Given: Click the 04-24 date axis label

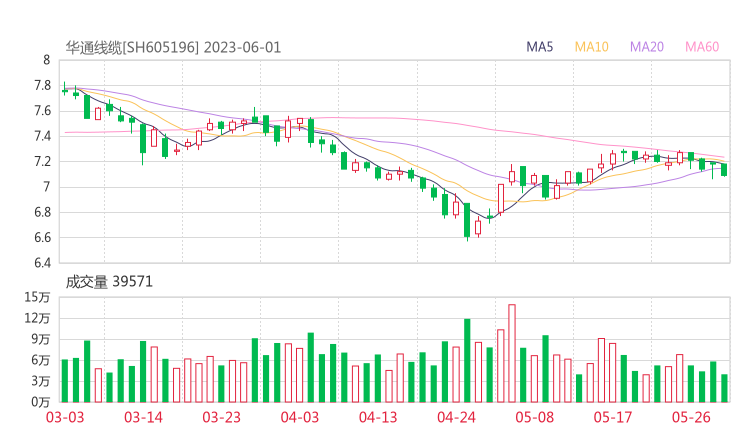Looking at the screenshot, I should (x=456, y=417).
